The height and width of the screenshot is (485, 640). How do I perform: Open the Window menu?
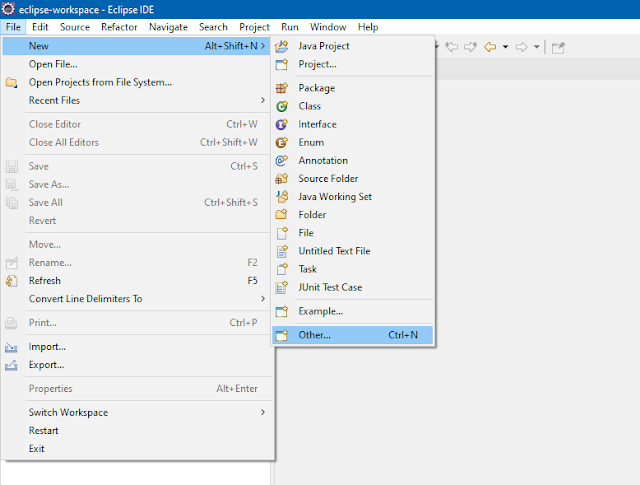pos(328,27)
